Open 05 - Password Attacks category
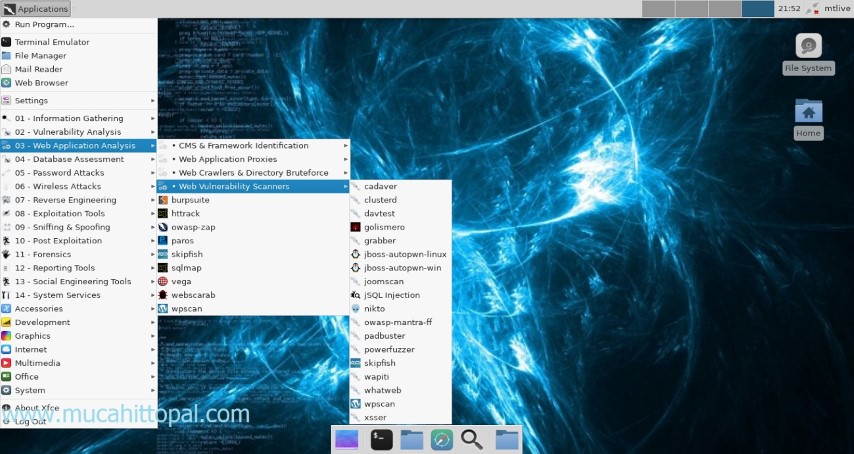Image resolution: width=854 pixels, height=454 pixels. 79,173
